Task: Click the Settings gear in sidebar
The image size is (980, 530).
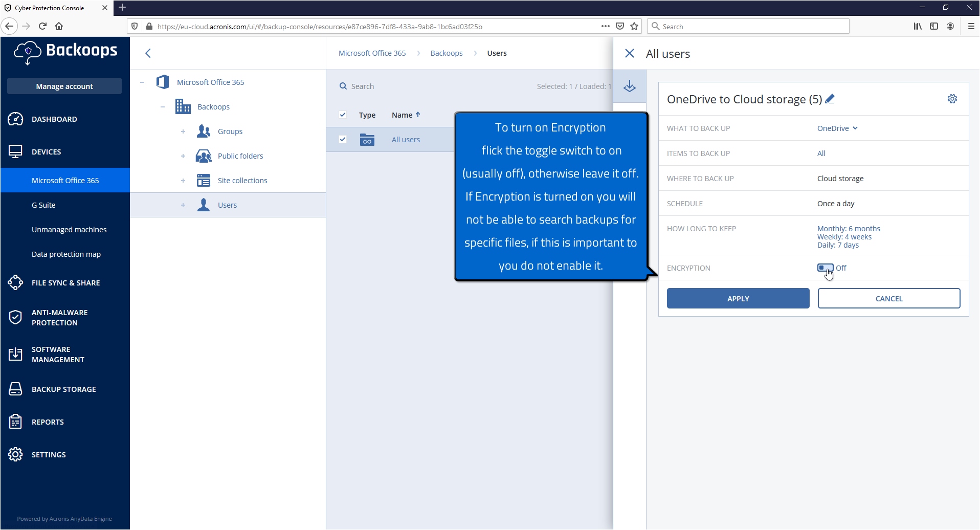Action: pyautogui.click(x=15, y=454)
